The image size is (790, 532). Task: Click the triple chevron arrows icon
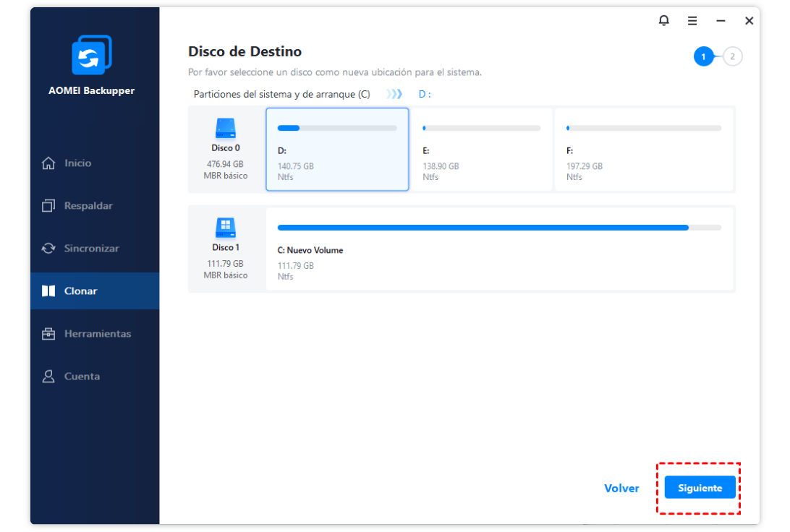pos(394,94)
